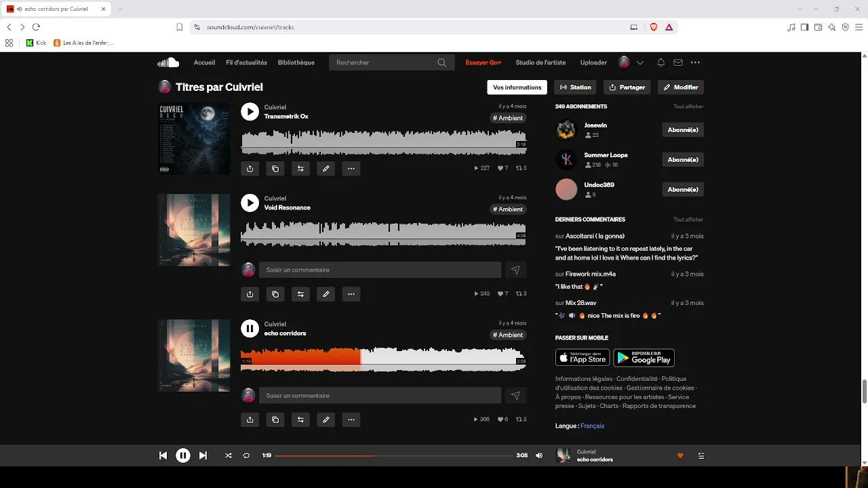868x488 pixels.
Task: Click the SoundCloud logo in the header
Action: (168, 62)
